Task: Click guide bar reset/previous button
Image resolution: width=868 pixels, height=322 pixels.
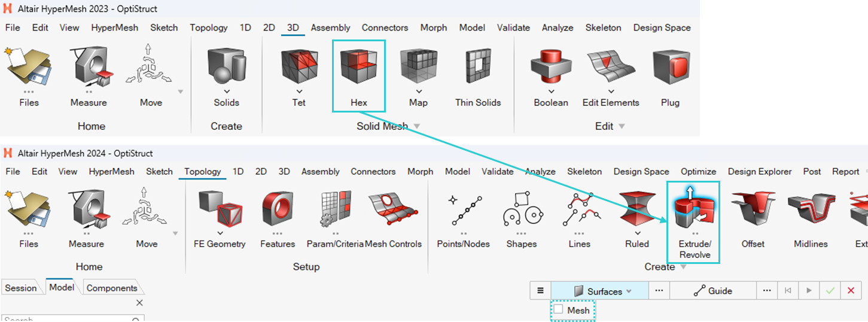Action: pyautogui.click(x=788, y=291)
